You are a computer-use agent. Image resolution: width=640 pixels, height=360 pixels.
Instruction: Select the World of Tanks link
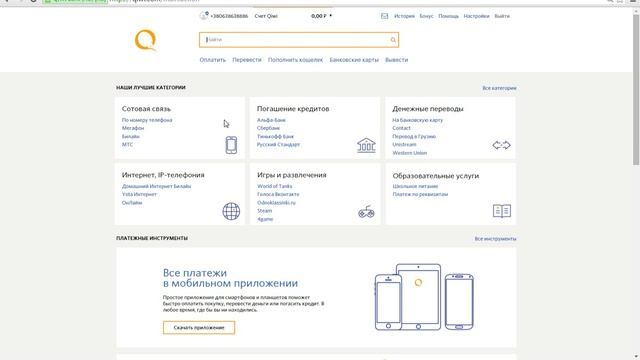coord(274,186)
